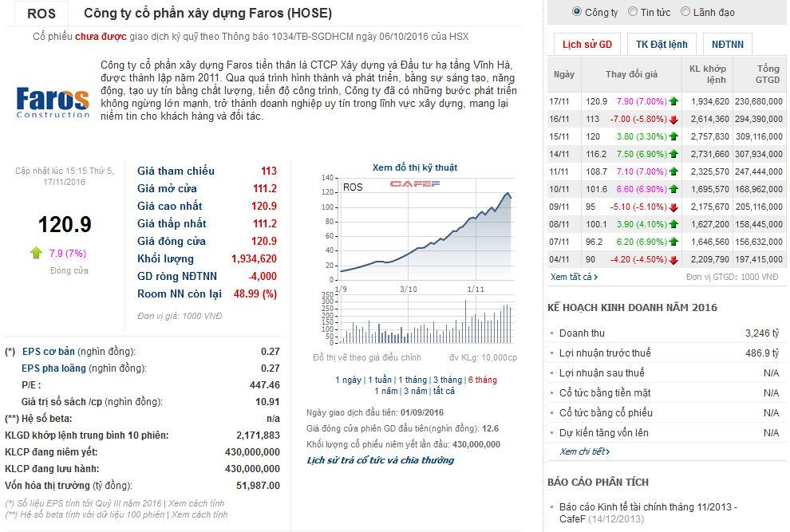
Task: Click the EPS cơ bản link
Action: click(49, 352)
